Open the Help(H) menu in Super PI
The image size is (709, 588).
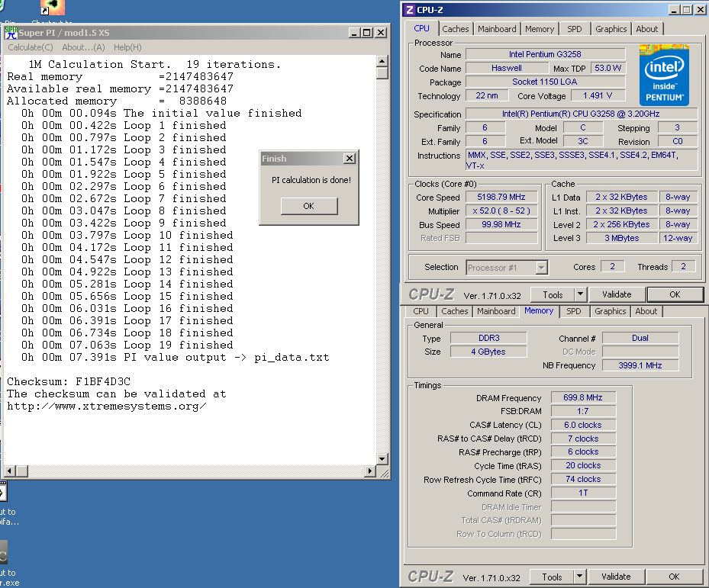[x=127, y=47]
